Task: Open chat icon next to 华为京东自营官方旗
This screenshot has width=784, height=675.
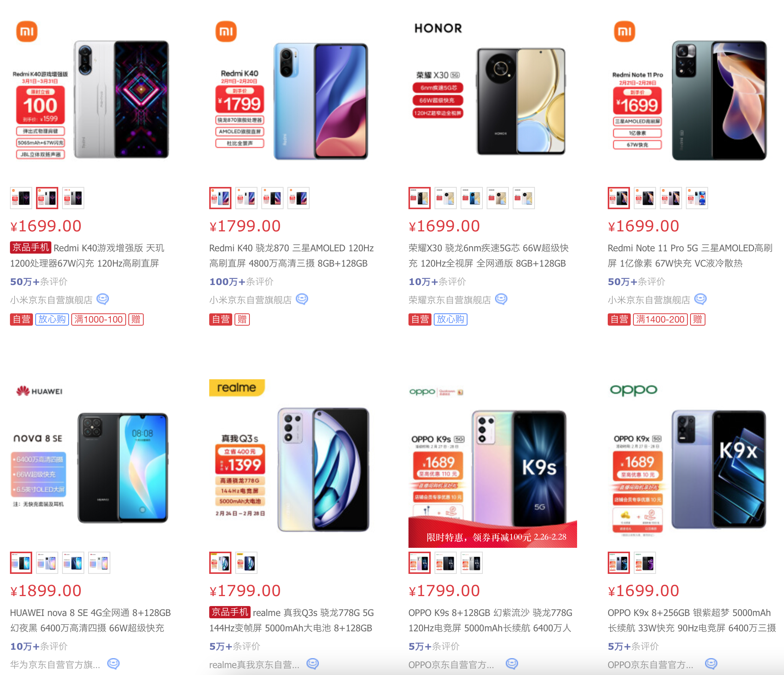Action: pos(113,664)
